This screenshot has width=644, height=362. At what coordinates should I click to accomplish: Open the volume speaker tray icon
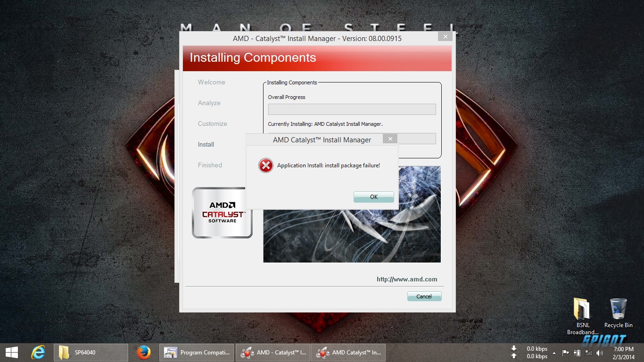point(599,353)
